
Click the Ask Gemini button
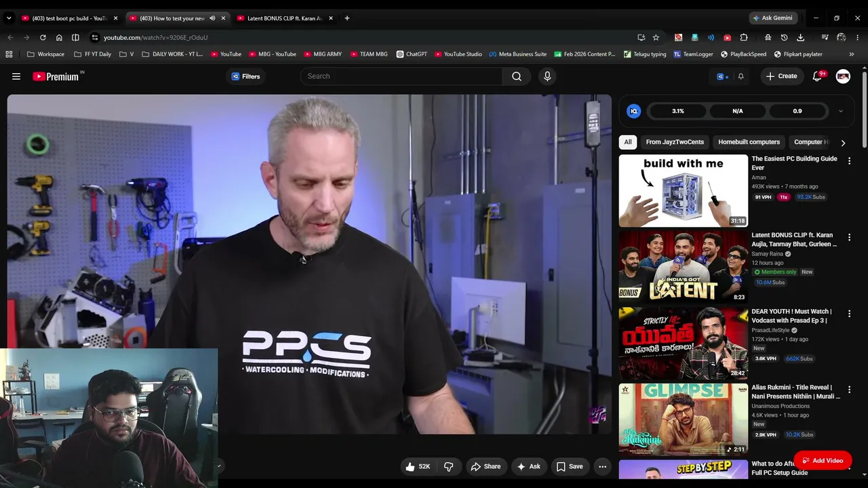[x=772, y=18]
